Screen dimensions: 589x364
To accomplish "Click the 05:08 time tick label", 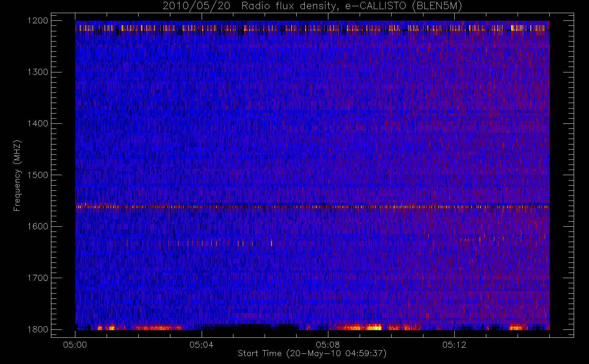I will (328, 345).
